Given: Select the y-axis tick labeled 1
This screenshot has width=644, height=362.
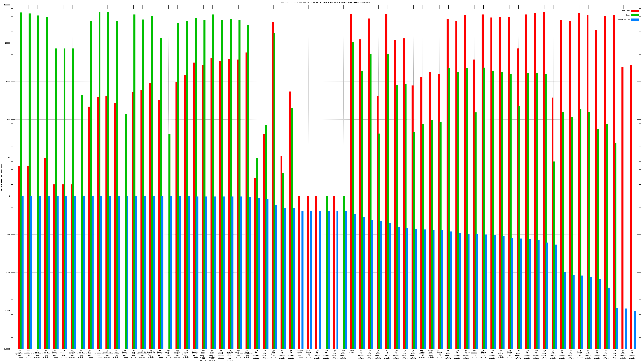Looking at the screenshot, I should (x=10, y=196).
